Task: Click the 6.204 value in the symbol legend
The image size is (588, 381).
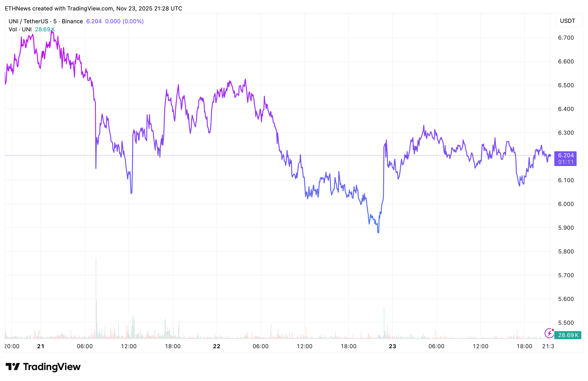Action: coord(94,21)
